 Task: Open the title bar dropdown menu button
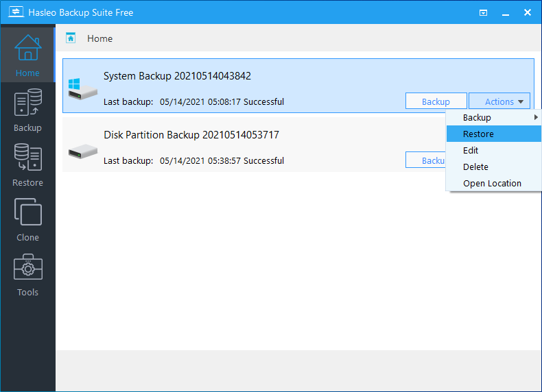[x=483, y=12]
